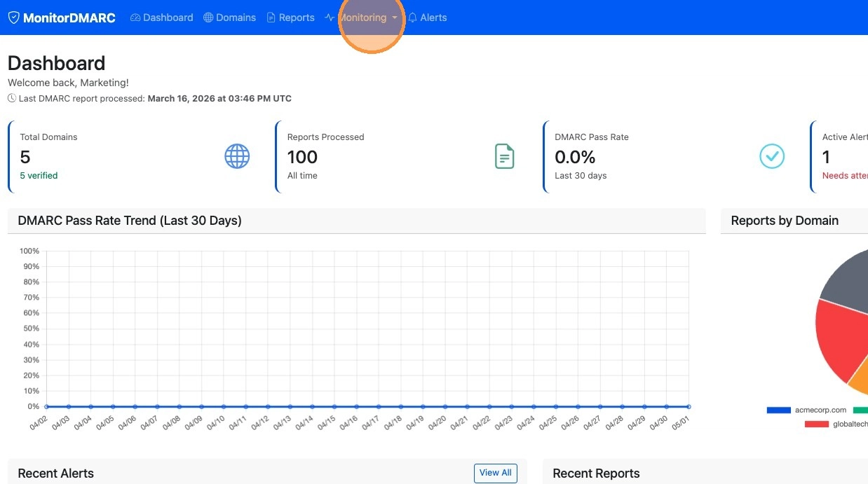
Task: Click the '0.0%' DMARC pass rate value
Action: tap(575, 157)
